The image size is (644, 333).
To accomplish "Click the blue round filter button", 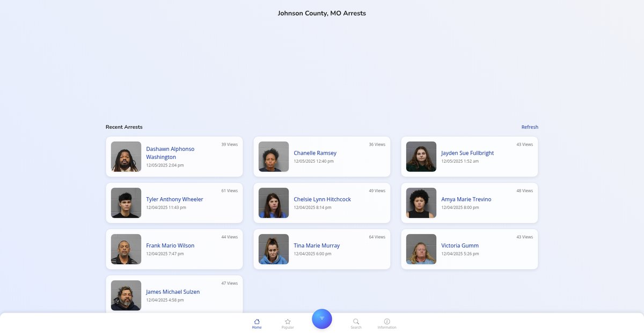I will (322, 318).
